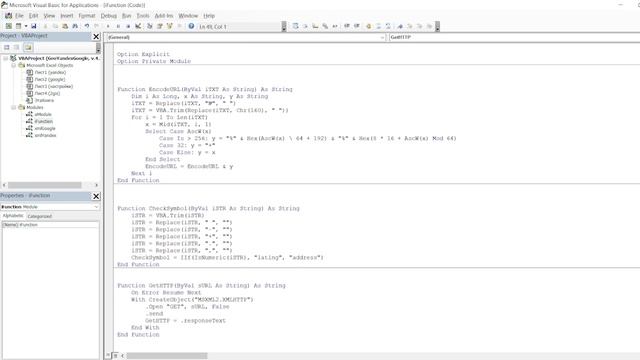Open the Run menu
This screenshot has width=640, height=360.
127,16
